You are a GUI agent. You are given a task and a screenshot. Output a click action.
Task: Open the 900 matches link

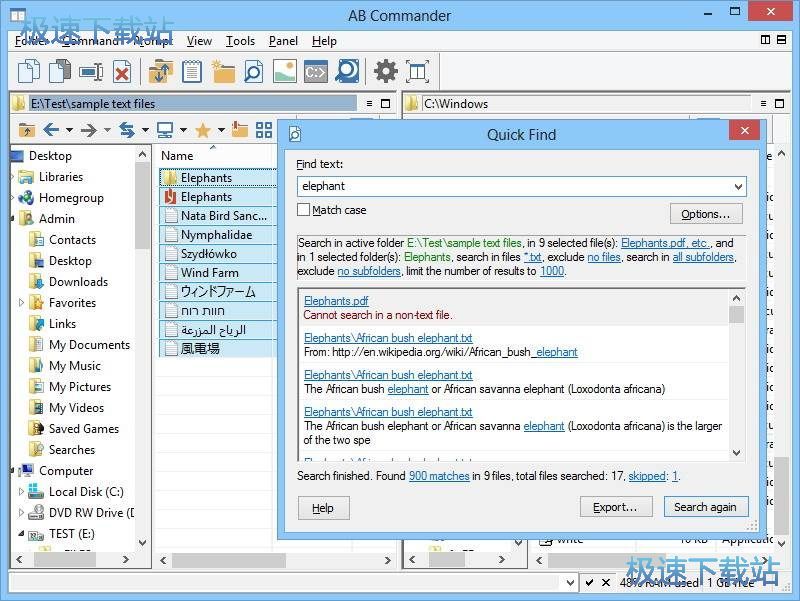coord(438,476)
